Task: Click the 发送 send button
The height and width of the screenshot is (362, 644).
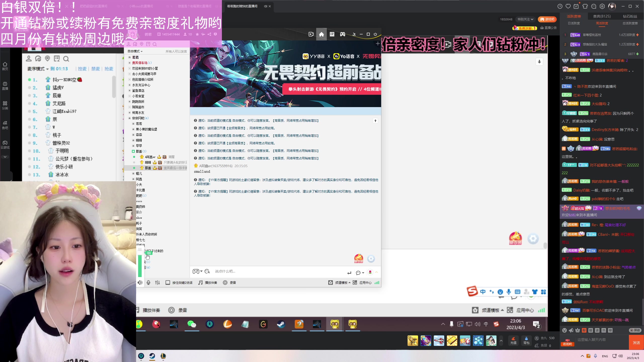Action: point(636,342)
